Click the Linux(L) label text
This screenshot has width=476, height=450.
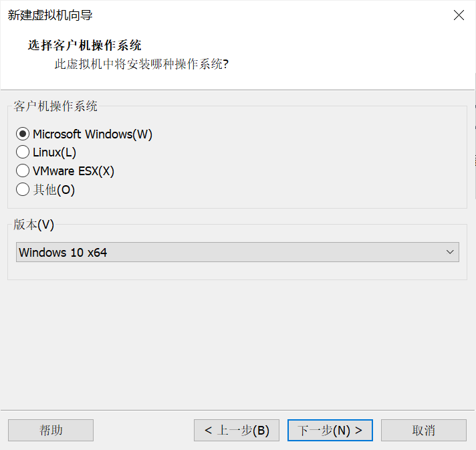54,152
